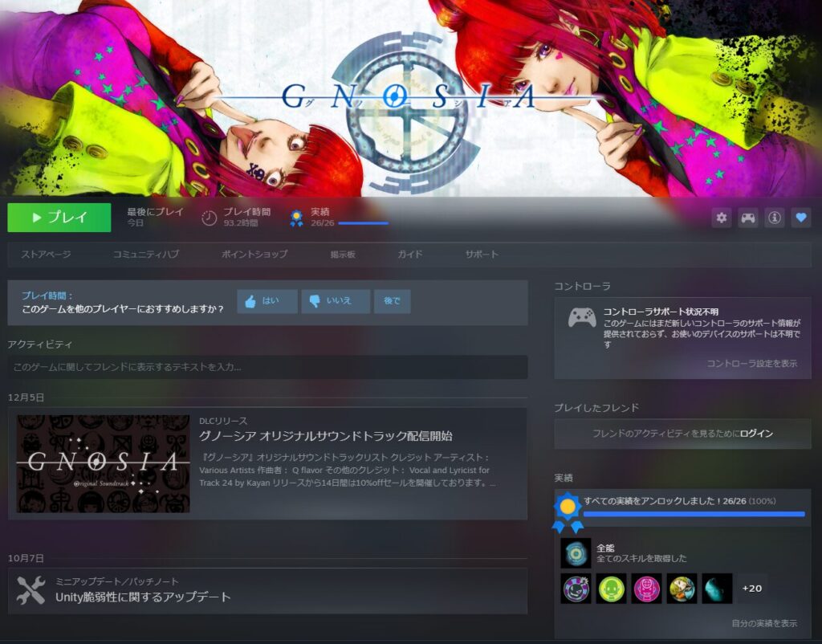Switch to the コミュニティハブ tab
Viewport: 822px width, 644px height.
click(x=145, y=255)
